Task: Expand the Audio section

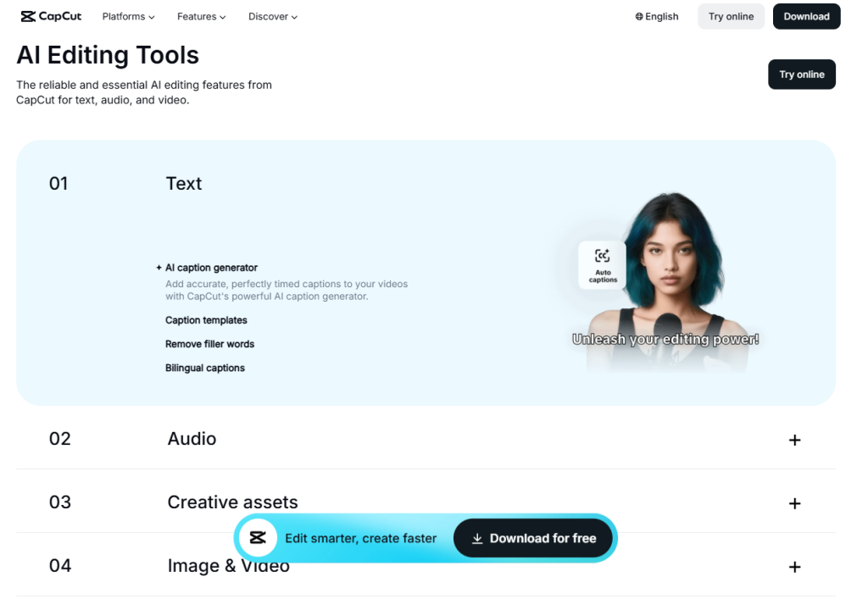Action: [x=795, y=440]
